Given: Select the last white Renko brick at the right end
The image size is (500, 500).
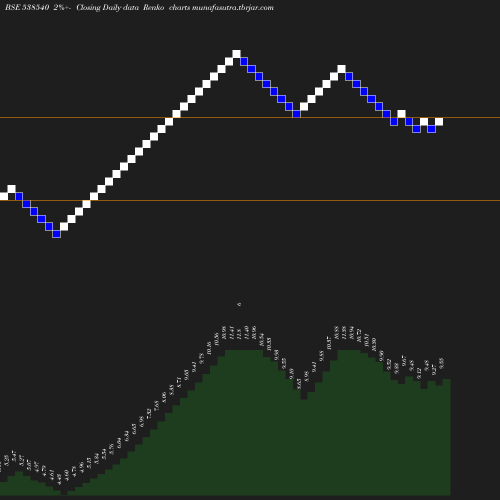Looking at the screenshot, I should 439,122.
